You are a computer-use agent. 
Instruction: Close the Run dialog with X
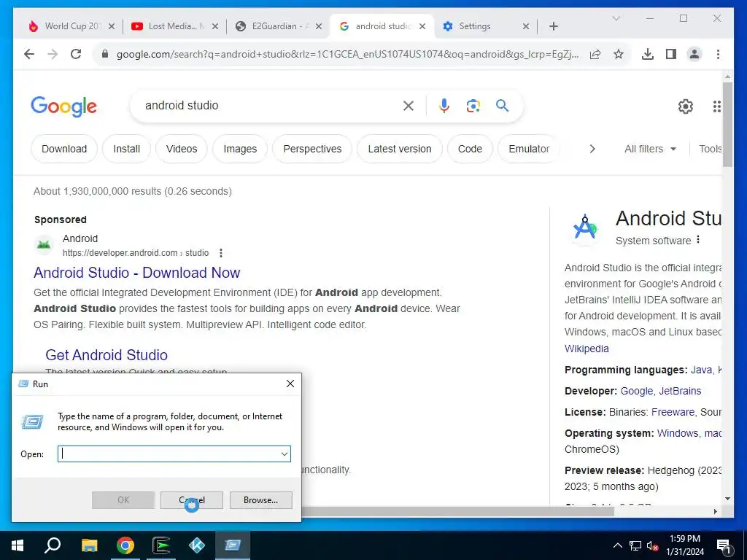point(290,384)
